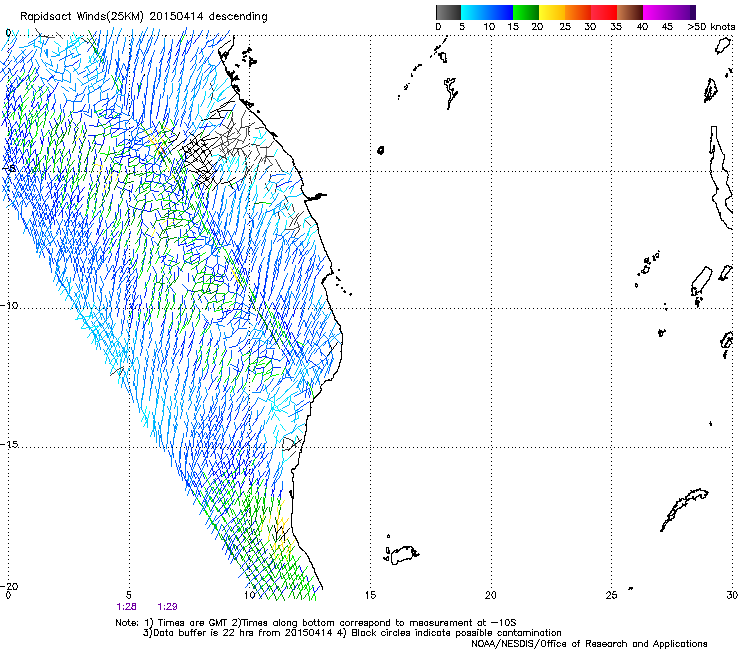
Task: Select the gray 0-5 knots color segment
Action: point(448,12)
